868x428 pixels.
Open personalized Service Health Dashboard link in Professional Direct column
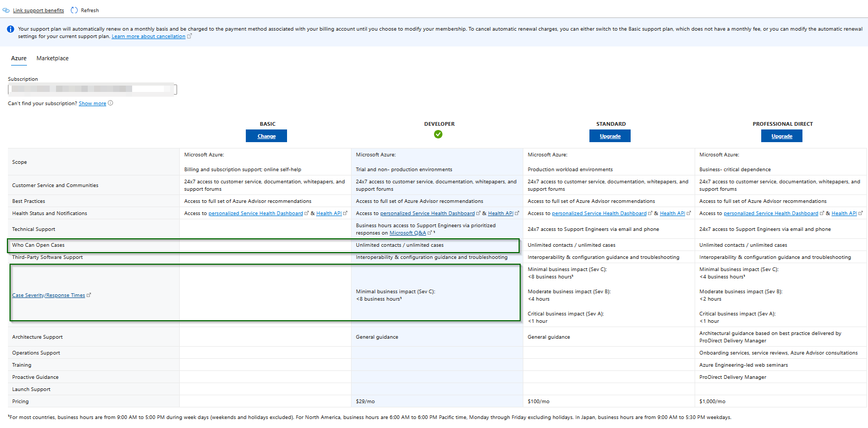(771, 213)
